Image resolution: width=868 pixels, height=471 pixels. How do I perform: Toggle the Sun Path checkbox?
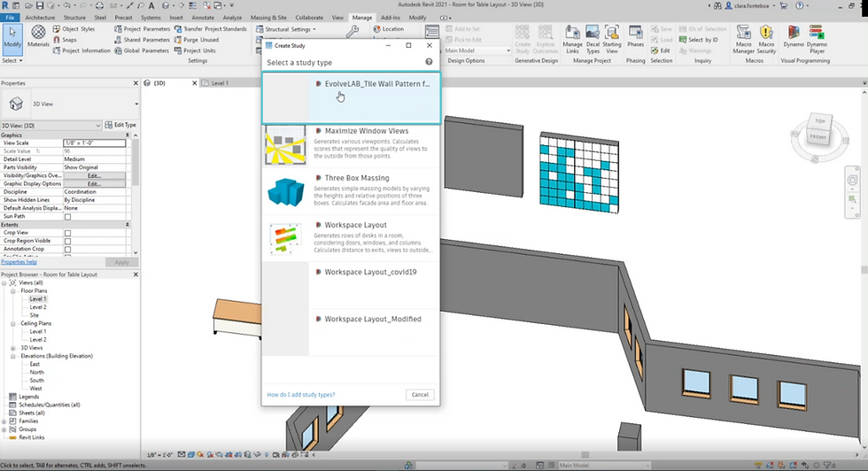67,216
